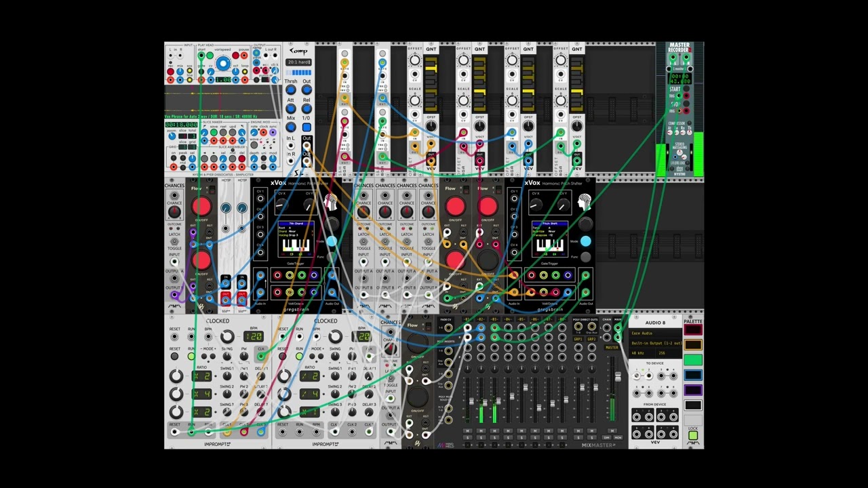The image size is (868, 488).
Task: Toggle the RUN button on the right Clocked
Action: [x=300, y=356]
